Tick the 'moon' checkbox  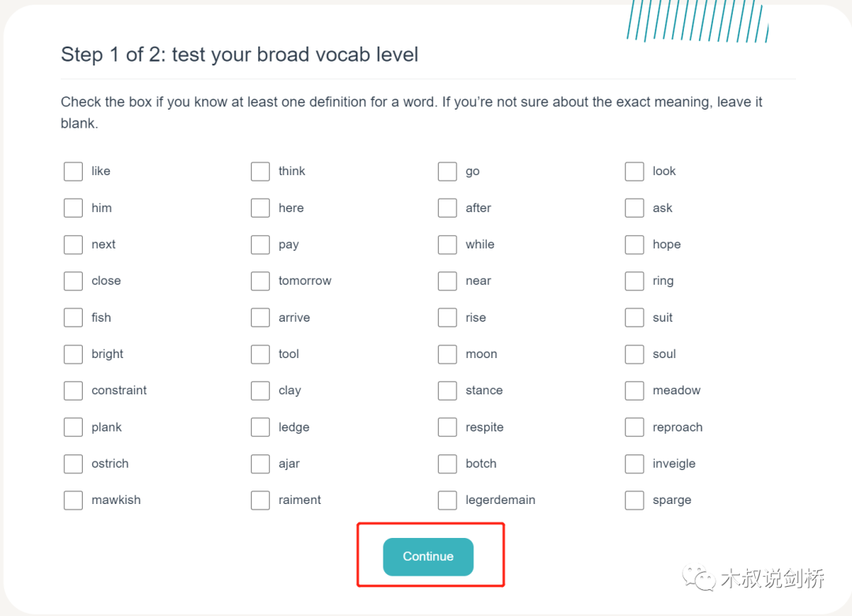[x=447, y=354]
